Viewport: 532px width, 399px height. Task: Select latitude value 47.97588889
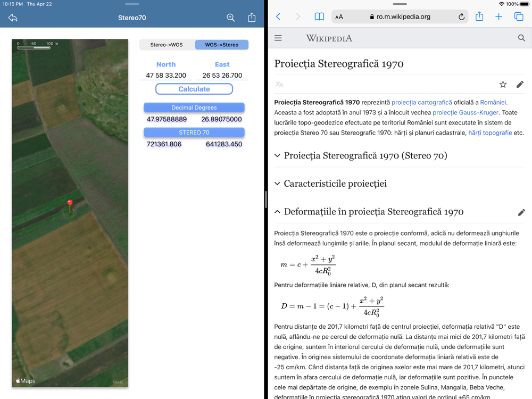click(167, 119)
